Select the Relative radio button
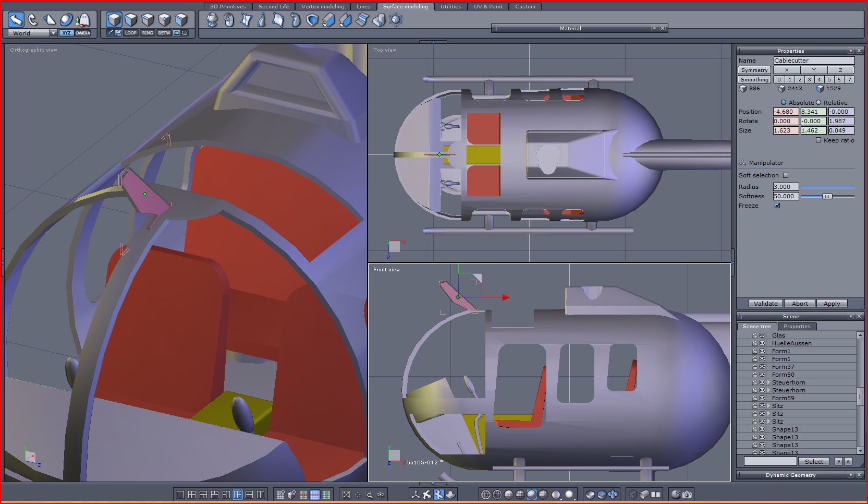The height and width of the screenshot is (504, 868). point(818,102)
